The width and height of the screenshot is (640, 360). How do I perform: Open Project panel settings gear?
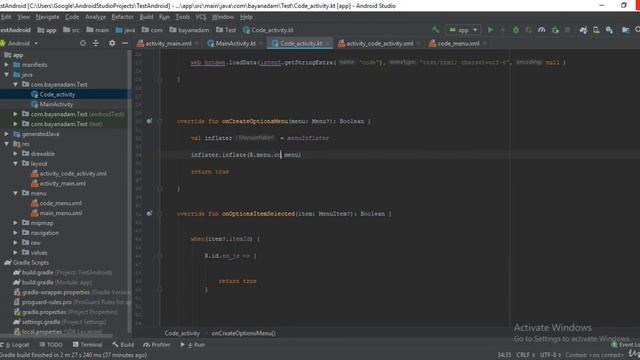pos(112,43)
